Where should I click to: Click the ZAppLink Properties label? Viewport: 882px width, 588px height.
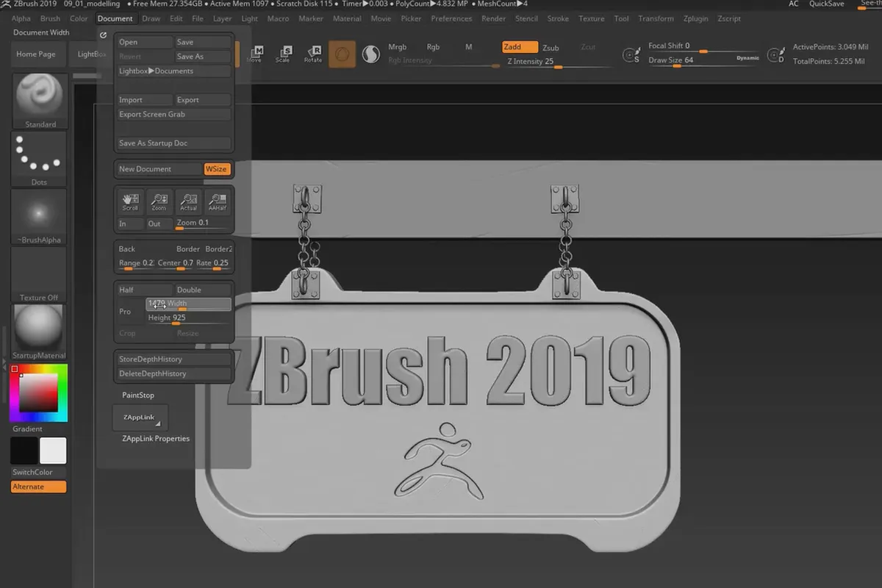[155, 439]
